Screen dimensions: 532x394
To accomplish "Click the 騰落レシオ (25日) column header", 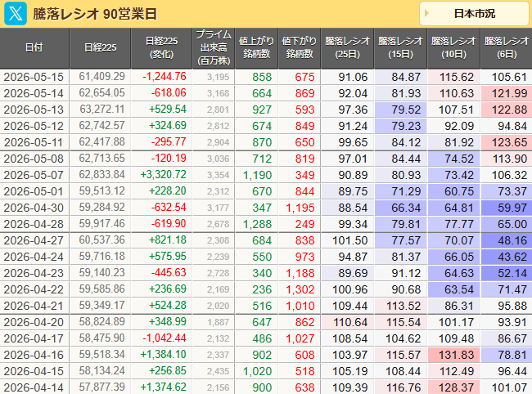I will (x=347, y=47).
